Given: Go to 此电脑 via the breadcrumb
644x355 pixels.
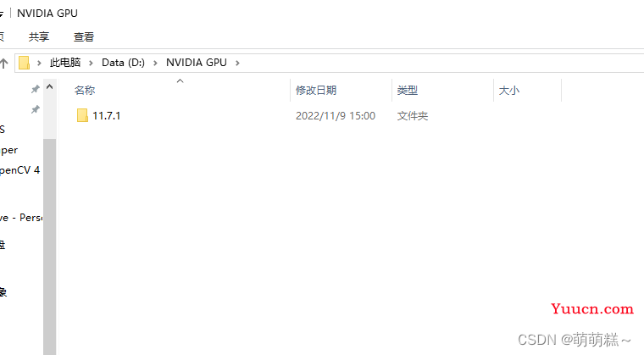Looking at the screenshot, I should 64,63.
